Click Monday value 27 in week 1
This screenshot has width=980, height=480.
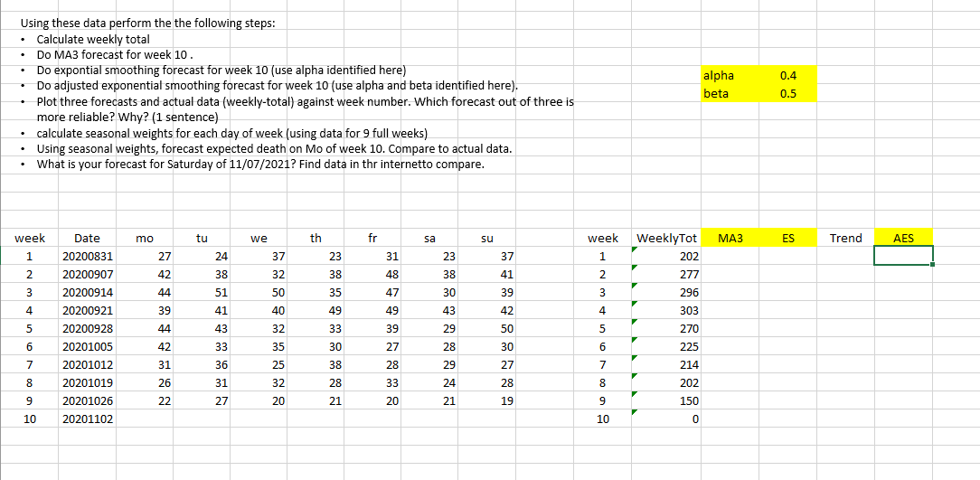[x=145, y=256]
